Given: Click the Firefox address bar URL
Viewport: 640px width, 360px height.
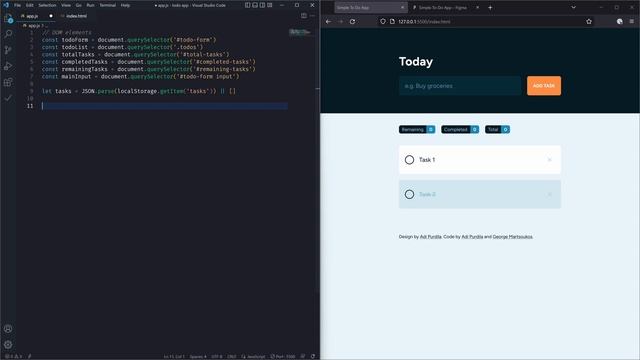Looking at the screenshot, I should click(424, 22).
